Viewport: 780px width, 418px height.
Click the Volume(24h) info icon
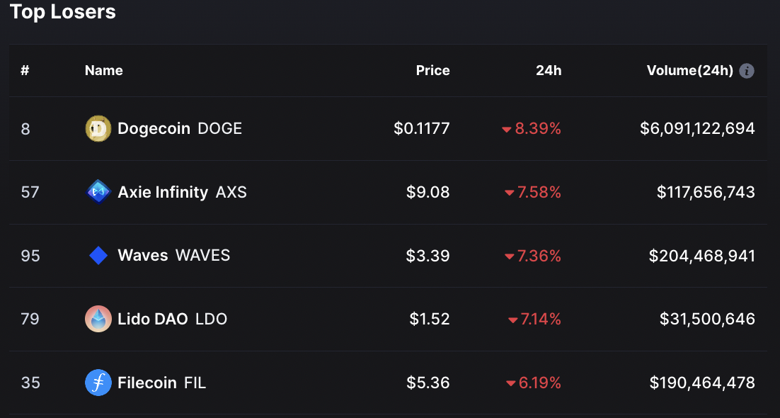click(746, 71)
